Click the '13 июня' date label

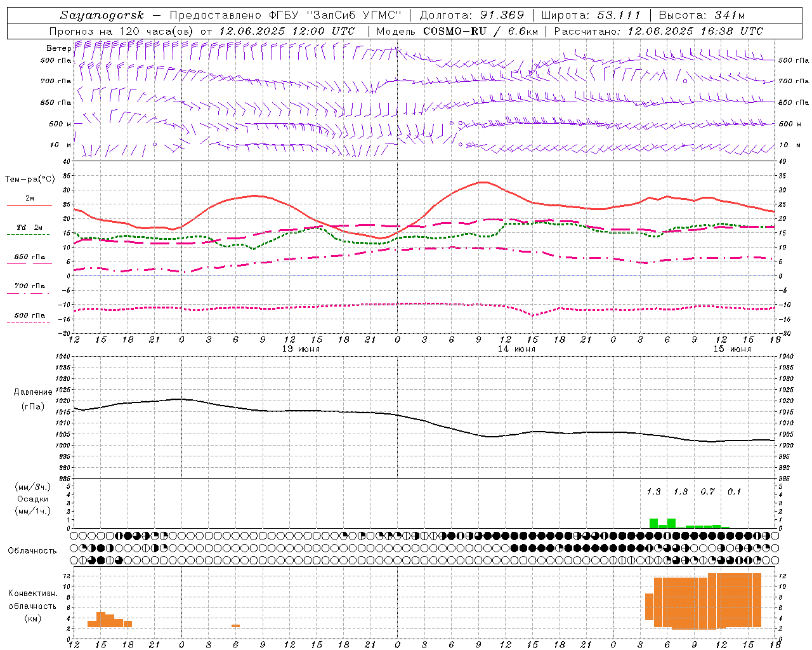point(301,349)
